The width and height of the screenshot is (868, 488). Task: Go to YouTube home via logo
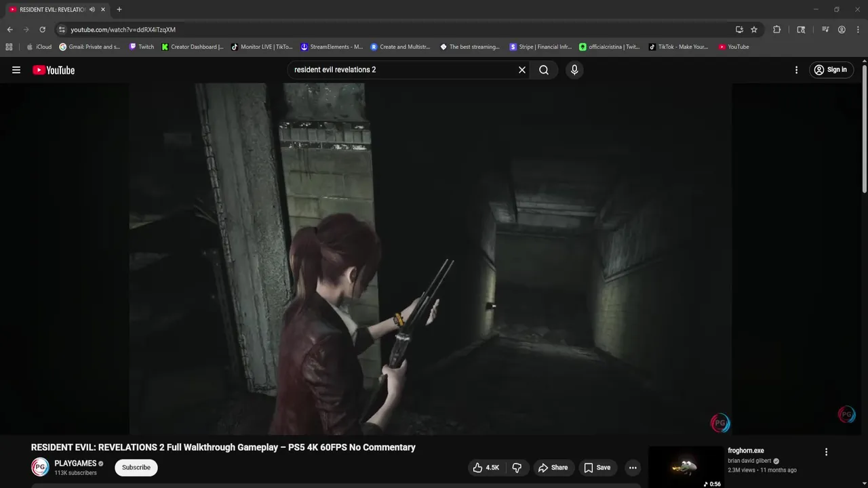54,70
